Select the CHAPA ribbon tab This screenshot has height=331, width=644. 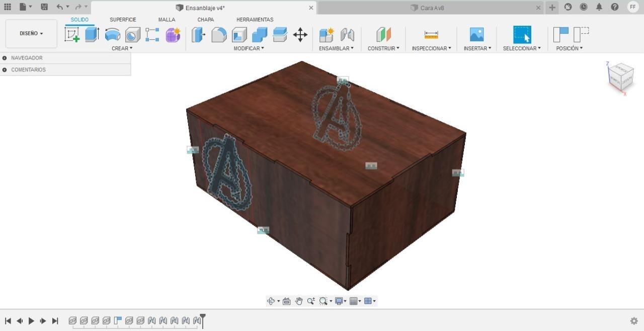(205, 20)
